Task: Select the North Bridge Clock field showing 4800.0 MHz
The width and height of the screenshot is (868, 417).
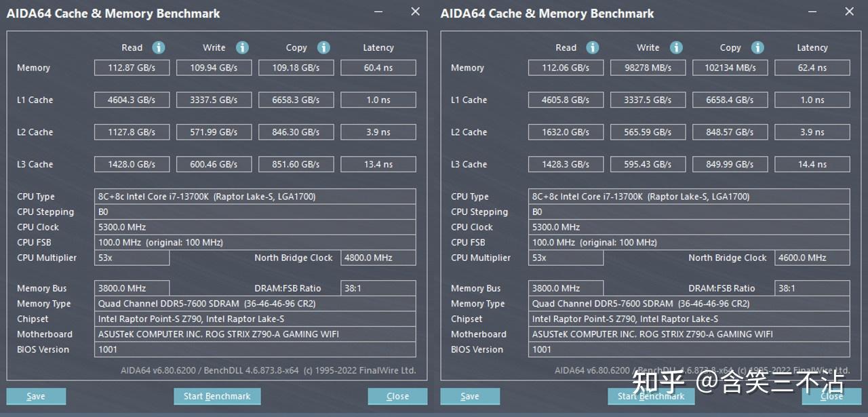Action: point(378,258)
